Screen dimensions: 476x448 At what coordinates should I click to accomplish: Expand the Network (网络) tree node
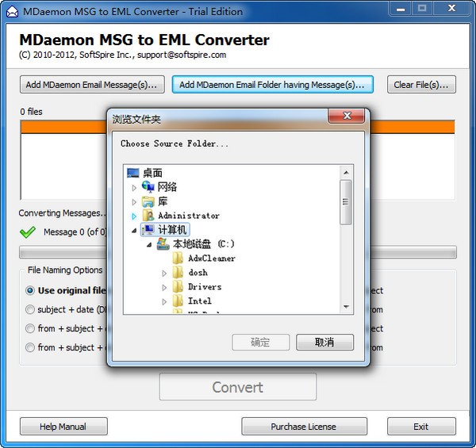134,188
